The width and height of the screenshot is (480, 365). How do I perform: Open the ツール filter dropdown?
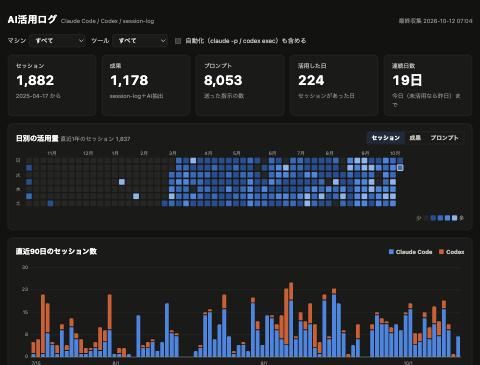point(140,41)
